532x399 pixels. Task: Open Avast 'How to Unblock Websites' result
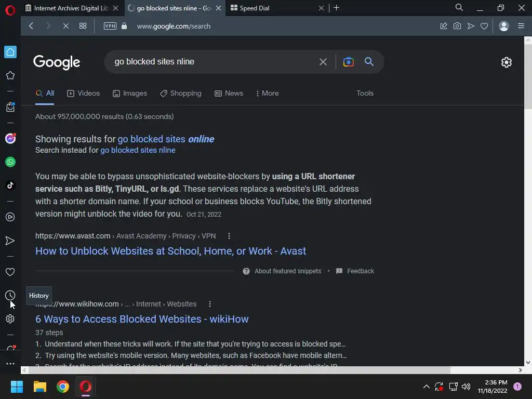click(x=170, y=251)
